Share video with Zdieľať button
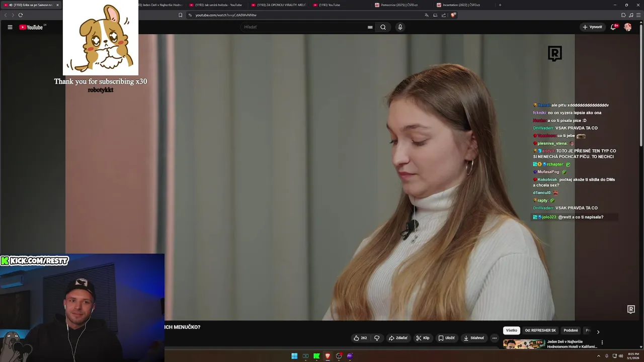 point(398,338)
